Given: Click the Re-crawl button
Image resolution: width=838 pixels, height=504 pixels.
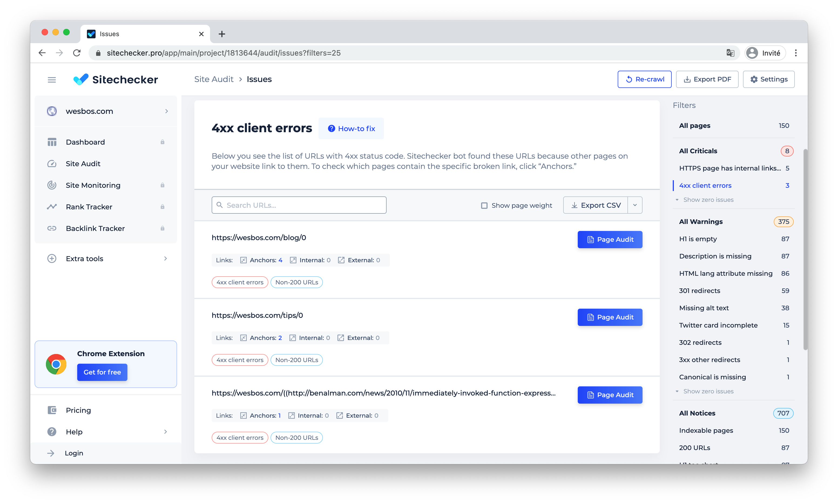Looking at the screenshot, I should click(644, 79).
